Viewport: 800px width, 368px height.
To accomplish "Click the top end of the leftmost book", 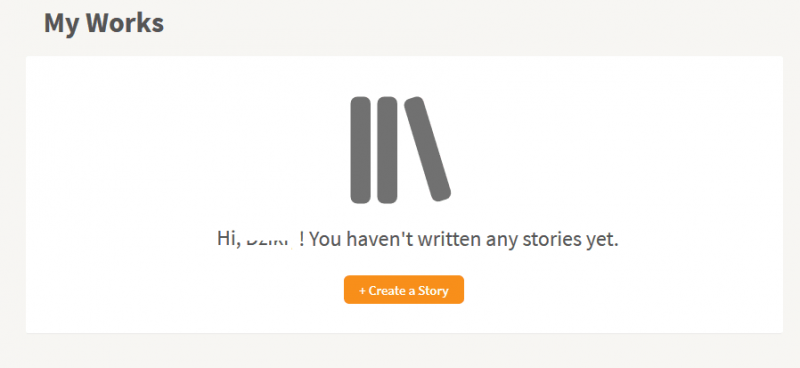I will tap(360, 102).
